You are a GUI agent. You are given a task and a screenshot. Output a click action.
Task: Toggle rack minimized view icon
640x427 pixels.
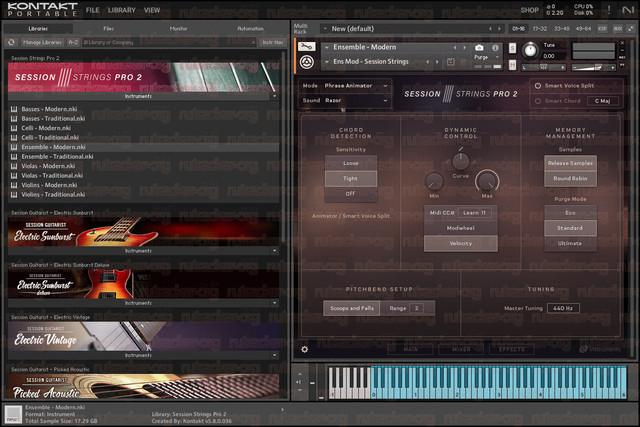click(631, 29)
